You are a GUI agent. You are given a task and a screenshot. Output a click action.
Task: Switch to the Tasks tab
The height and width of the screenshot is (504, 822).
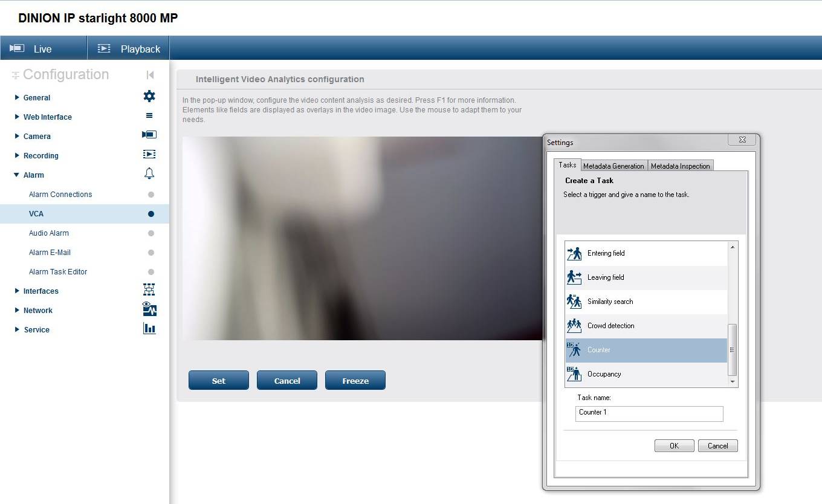point(568,165)
